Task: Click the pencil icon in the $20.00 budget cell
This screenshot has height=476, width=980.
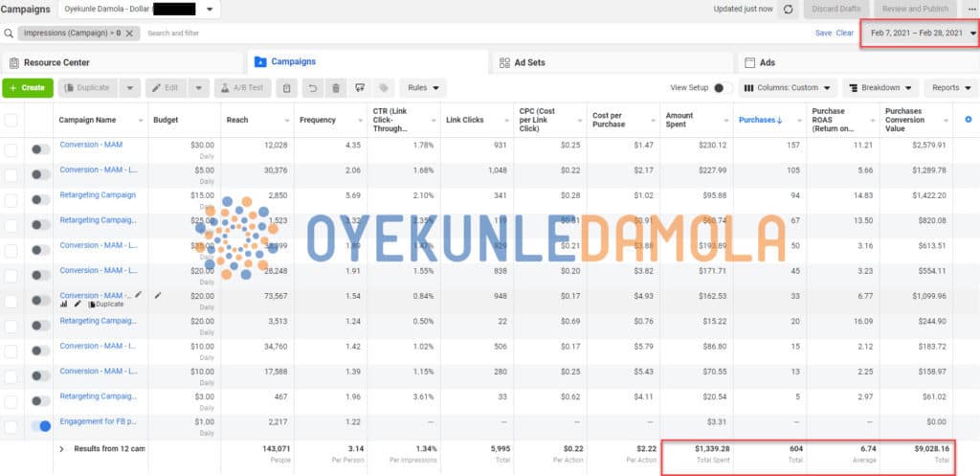Action: (x=158, y=295)
